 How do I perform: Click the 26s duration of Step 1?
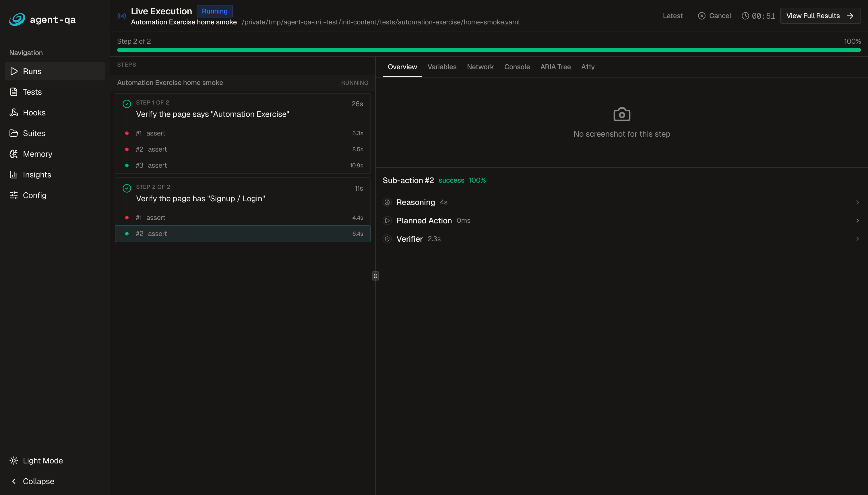(x=357, y=104)
